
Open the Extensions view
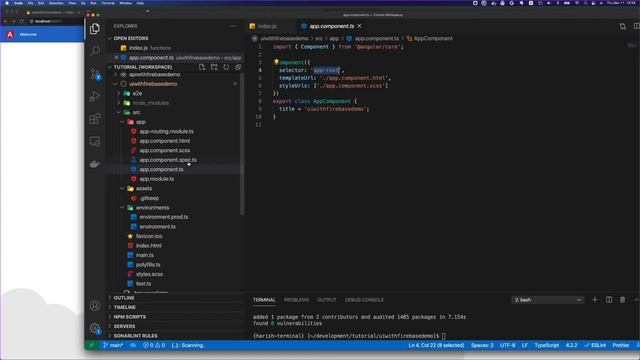(x=95, y=119)
